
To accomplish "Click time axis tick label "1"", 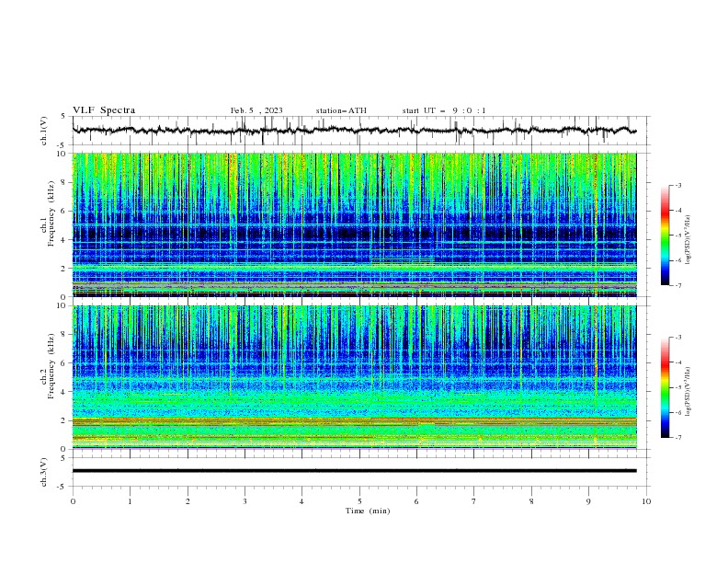I will (130, 501).
